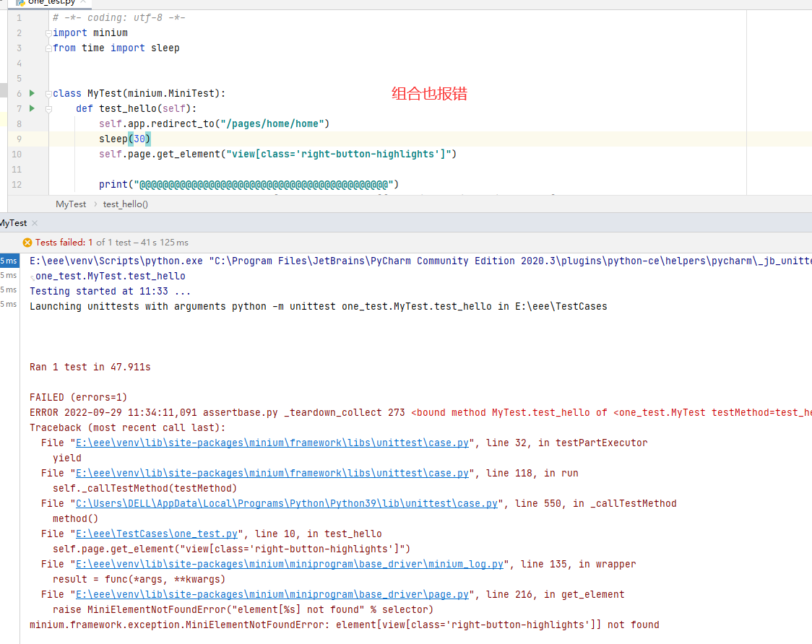Screen dimensions: 812x644
Task: Close the MyTest run tab
Action: [x=35, y=223]
